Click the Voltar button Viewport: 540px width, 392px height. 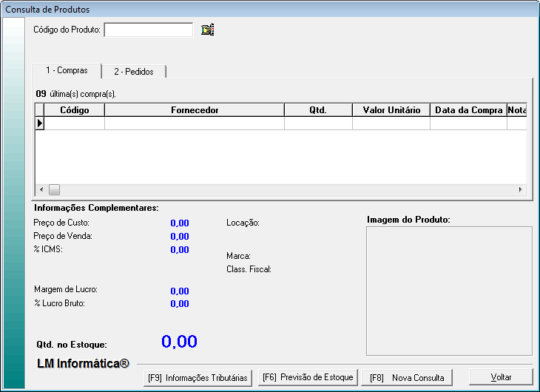(x=501, y=377)
